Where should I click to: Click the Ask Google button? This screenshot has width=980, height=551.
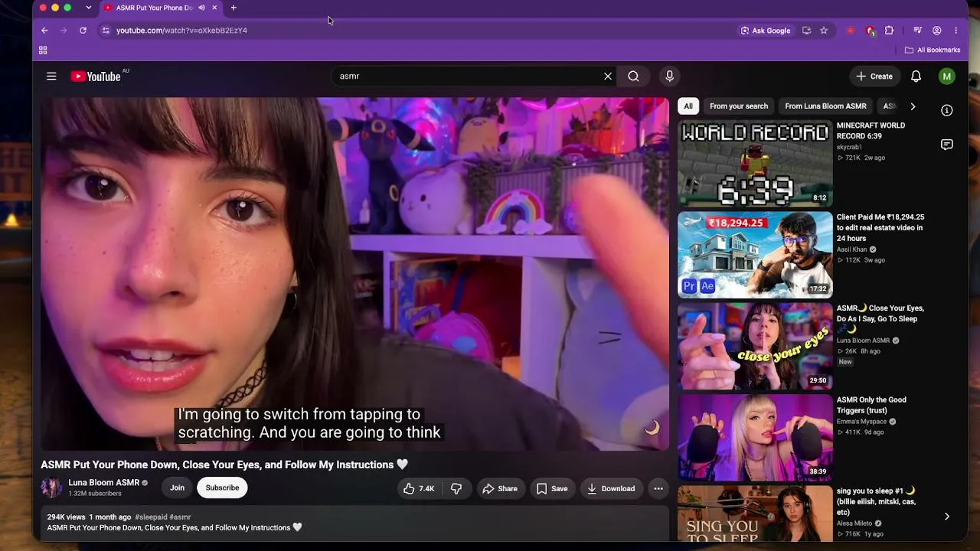[x=766, y=31]
